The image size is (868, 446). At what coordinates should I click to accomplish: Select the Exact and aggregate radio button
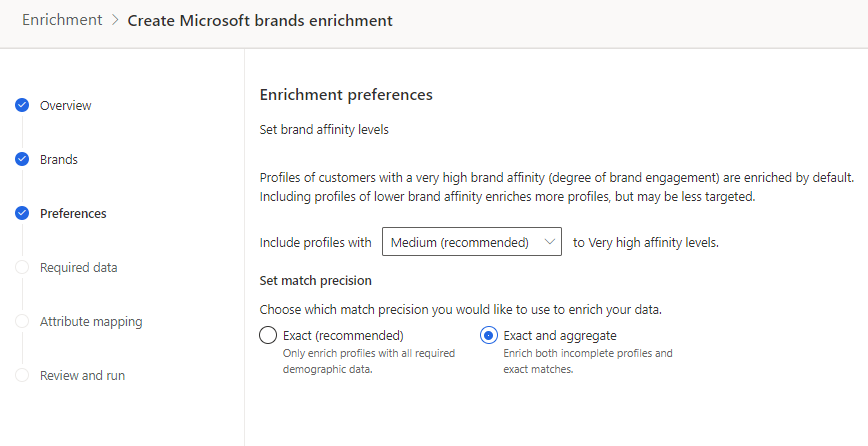490,335
